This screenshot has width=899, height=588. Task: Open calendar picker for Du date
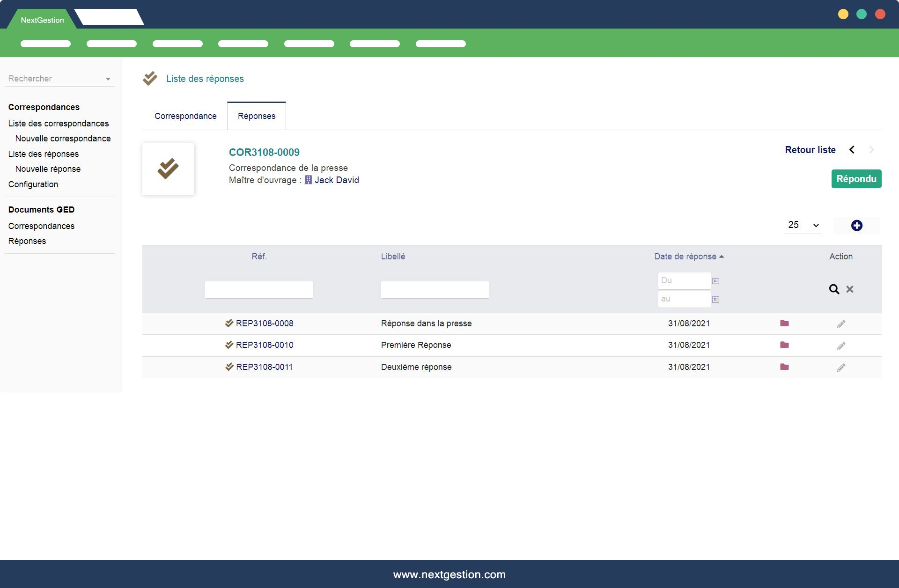tap(715, 281)
